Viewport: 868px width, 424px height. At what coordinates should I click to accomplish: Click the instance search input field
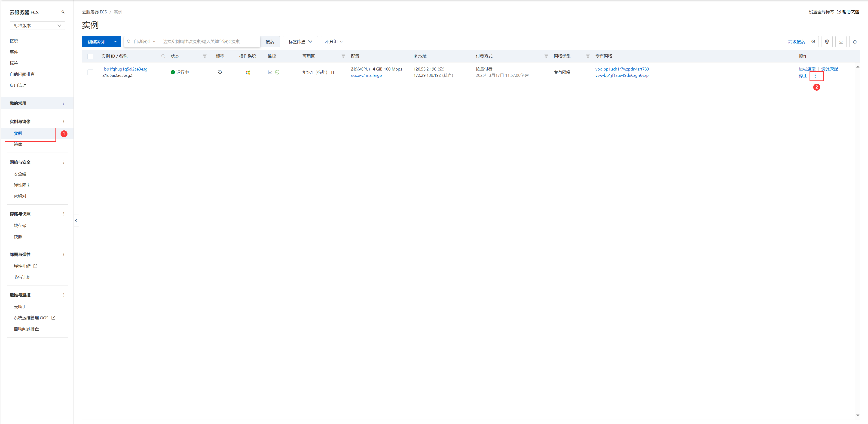point(209,42)
